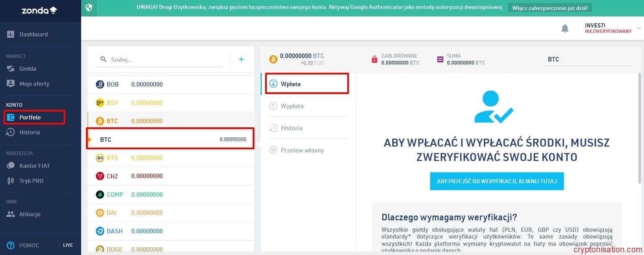Click the verification button 'Kliknij tutaj'
This screenshot has width=644, height=255.
[496, 181]
